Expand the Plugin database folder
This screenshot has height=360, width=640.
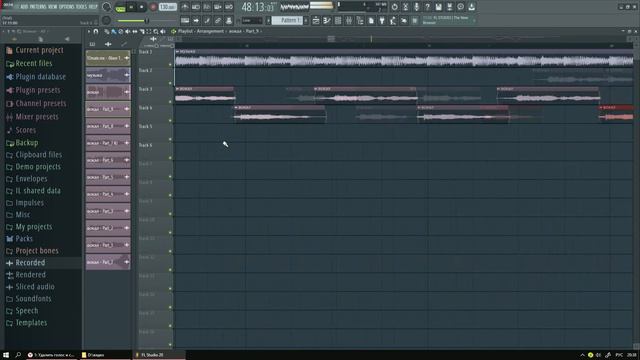coord(41,77)
